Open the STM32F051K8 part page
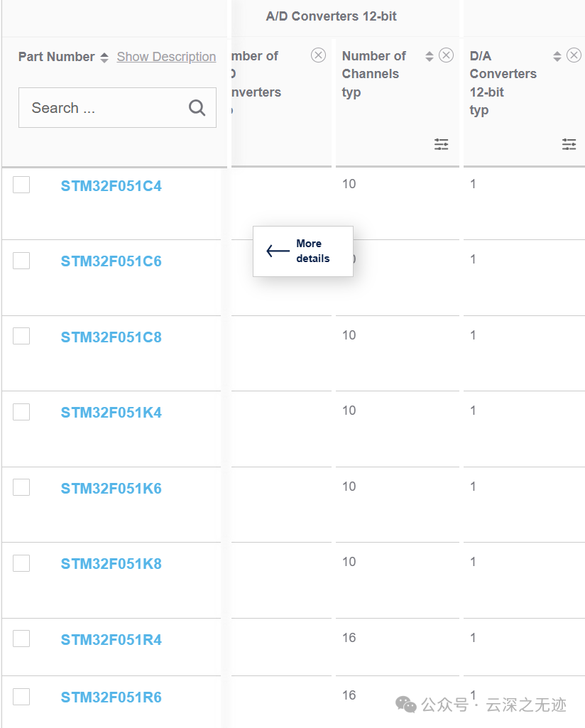The width and height of the screenshot is (585, 728). pyautogui.click(x=111, y=564)
